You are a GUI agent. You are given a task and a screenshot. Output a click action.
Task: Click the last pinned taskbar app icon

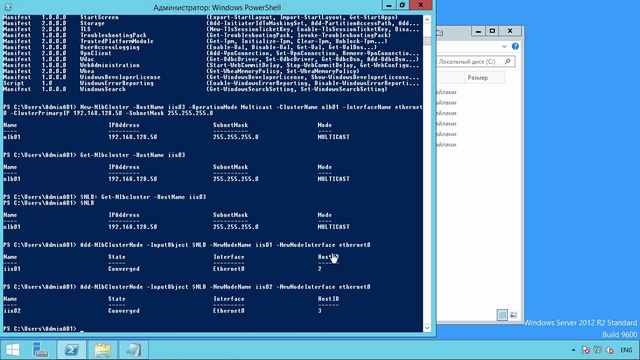[133, 350]
